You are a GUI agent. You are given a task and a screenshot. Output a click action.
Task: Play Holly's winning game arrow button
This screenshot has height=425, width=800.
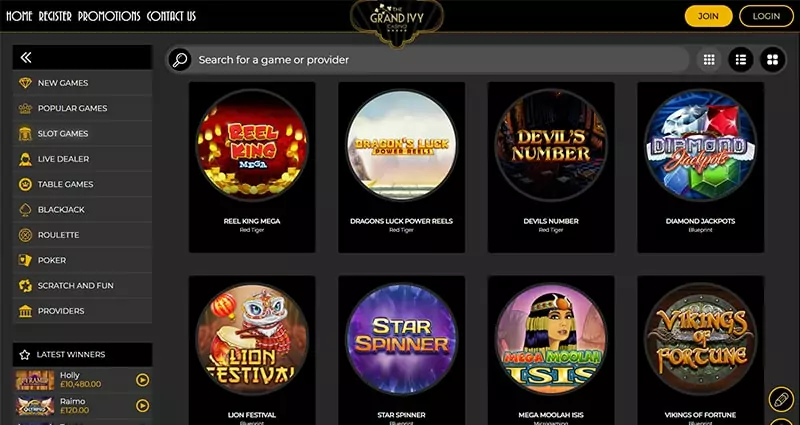[x=142, y=380]
